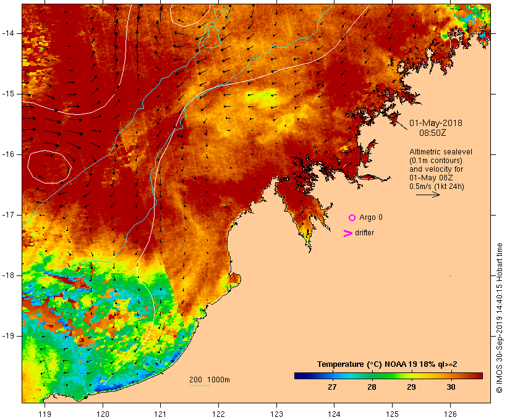
Task: Click the '-18' latitude axis label
Action: point(8,275)
